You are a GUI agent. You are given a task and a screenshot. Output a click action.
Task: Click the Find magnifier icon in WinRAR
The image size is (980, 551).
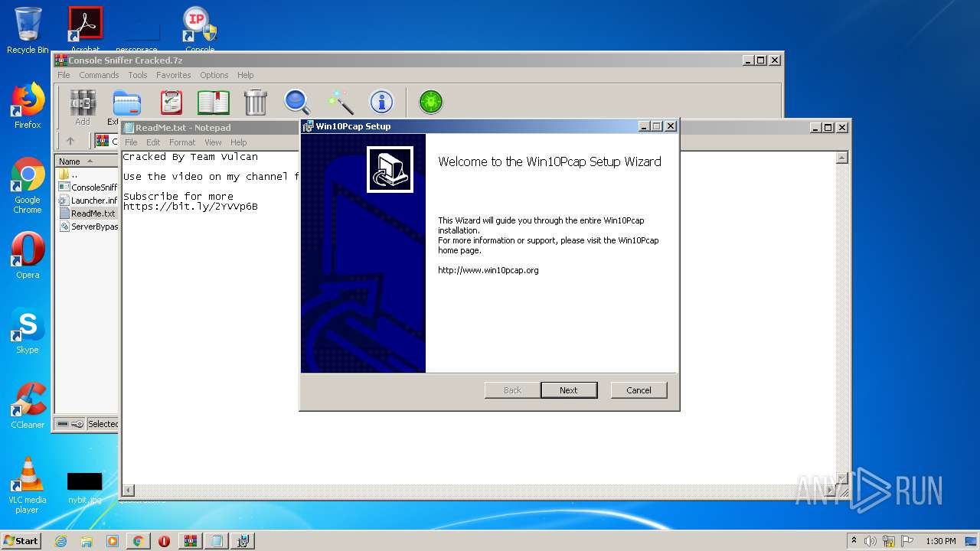coord(297,103)
